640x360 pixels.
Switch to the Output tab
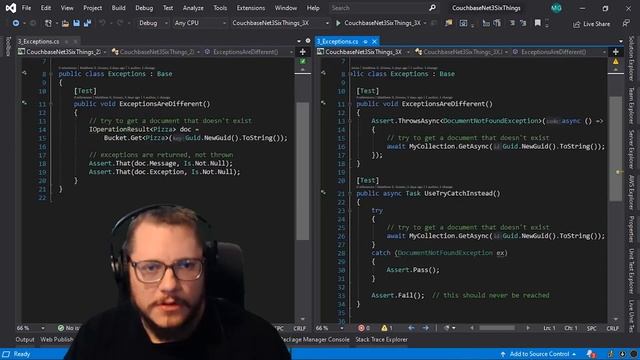pos(25,339)
